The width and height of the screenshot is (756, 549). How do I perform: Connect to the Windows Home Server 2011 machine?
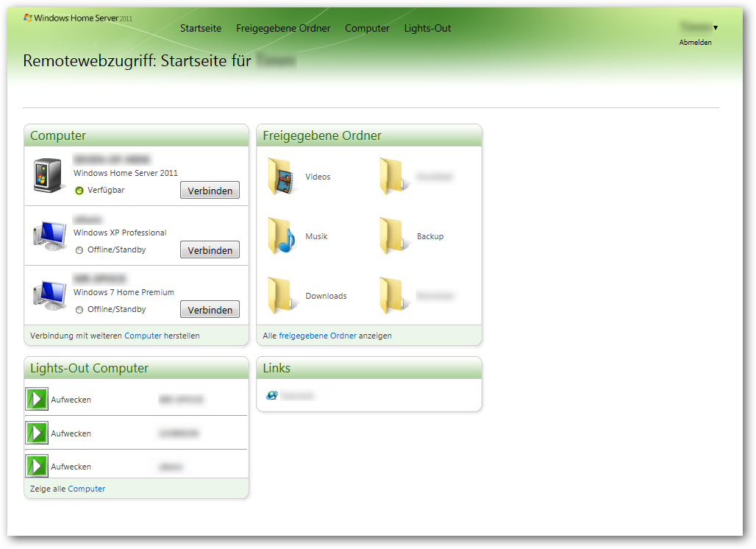point(210,190)
